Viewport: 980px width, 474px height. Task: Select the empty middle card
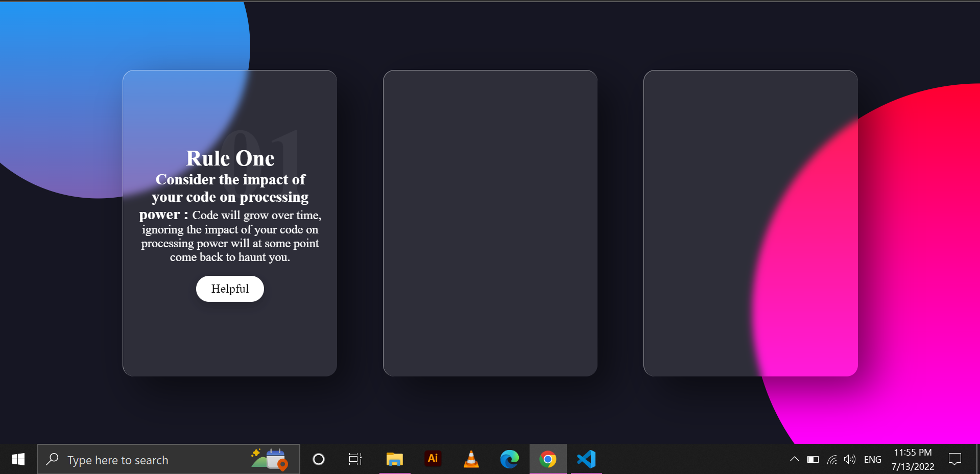[490, 223]
